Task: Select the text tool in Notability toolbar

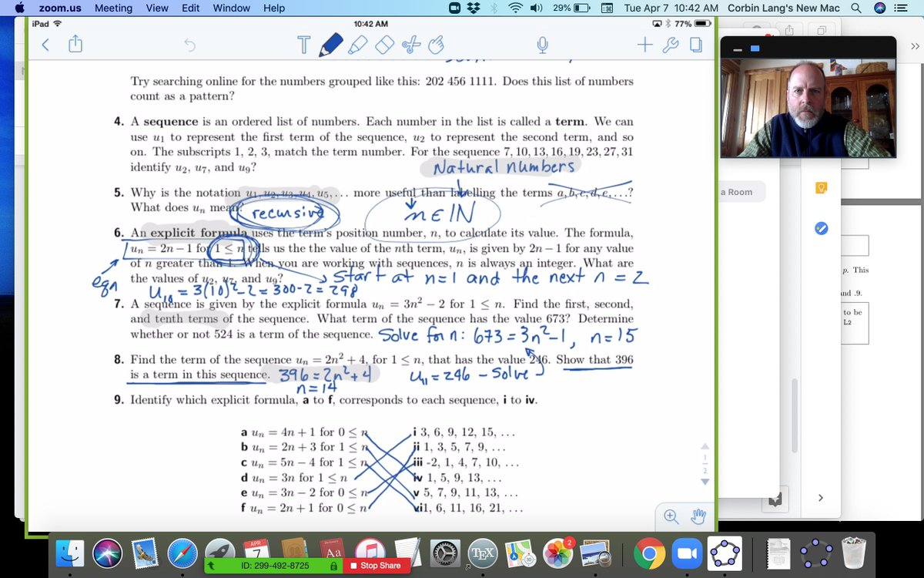Action: pyautogui.click(x=304, y=45)
